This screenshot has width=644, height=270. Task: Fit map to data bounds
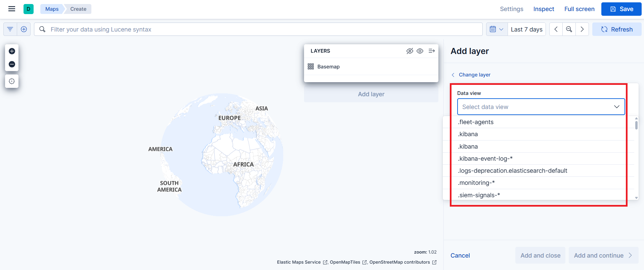[x=12, y=81]
